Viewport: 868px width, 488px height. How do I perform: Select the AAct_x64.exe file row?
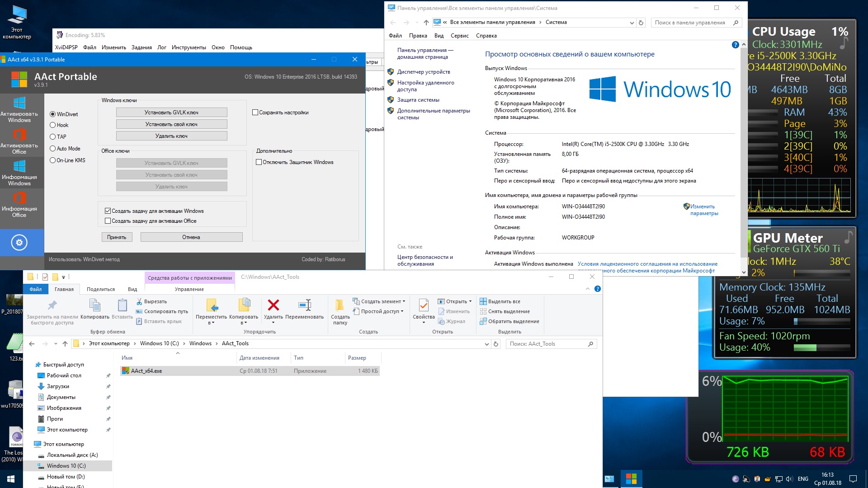(250, 371)
